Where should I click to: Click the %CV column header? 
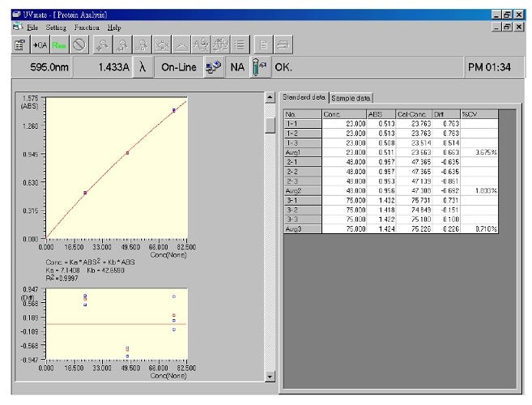click(479, 114)
